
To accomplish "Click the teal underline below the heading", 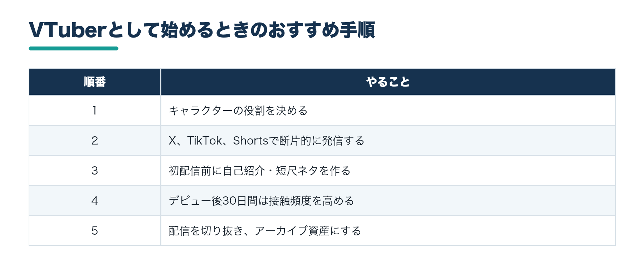I will click(x=74, y=48).
